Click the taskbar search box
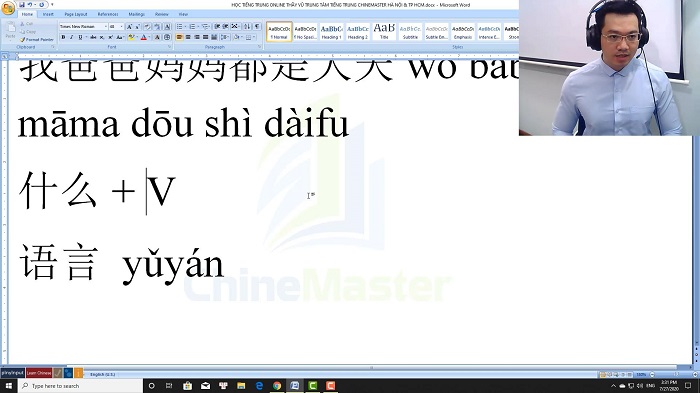 pyautogui.click(x=80, y=385)
